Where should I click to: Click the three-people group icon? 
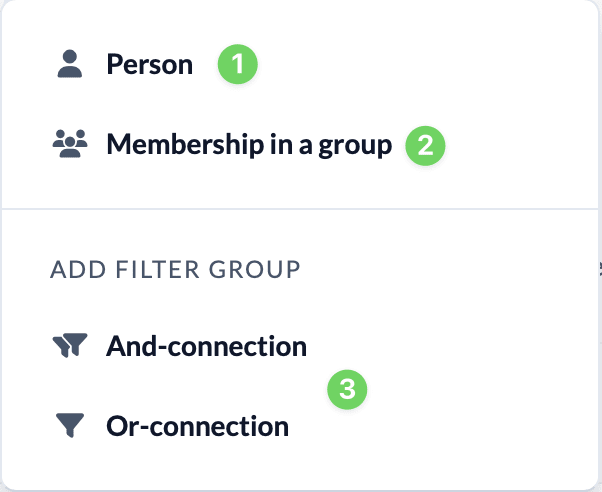(69, 145)
